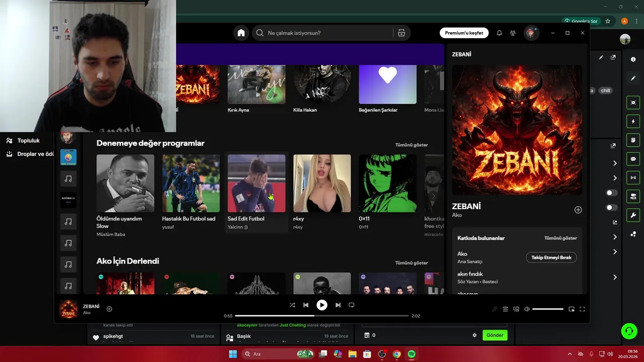Show hidden system tray icons chevron
This screenshot has width=644, height=362.
(570, 354)
